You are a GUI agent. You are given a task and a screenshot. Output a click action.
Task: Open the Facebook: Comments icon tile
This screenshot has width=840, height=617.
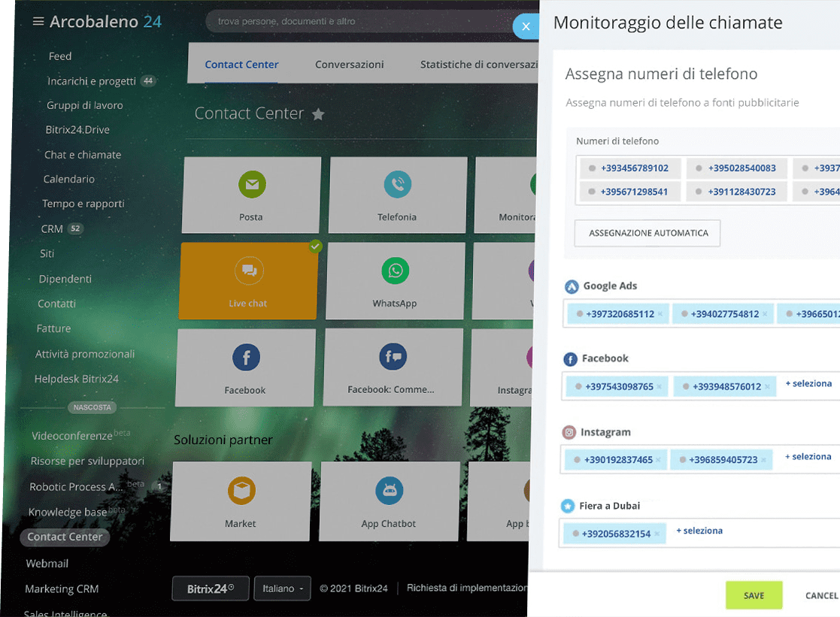coord(393,367)
